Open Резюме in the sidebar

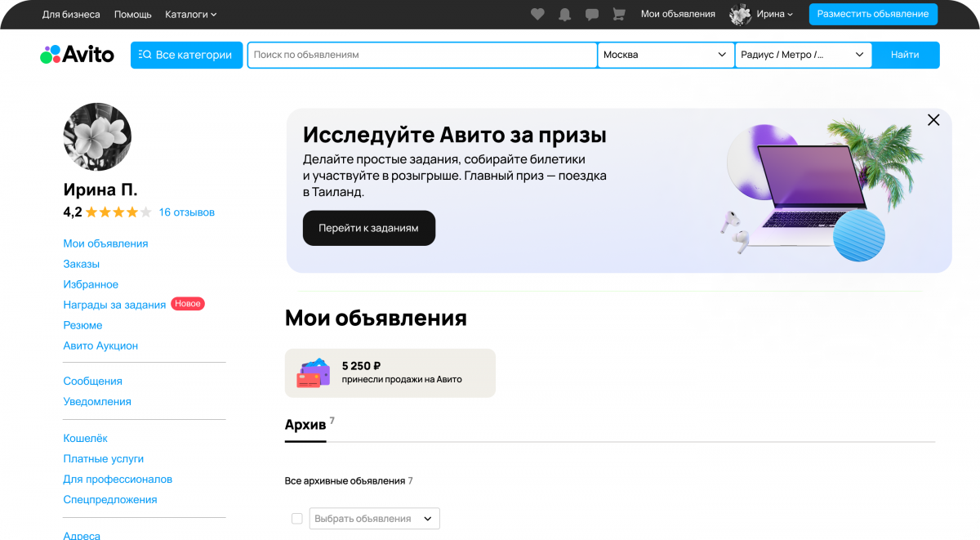(x=82, y=325)
